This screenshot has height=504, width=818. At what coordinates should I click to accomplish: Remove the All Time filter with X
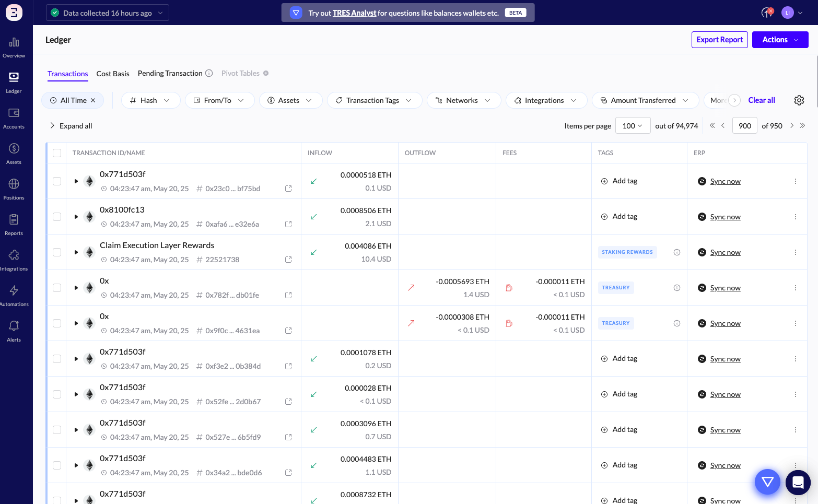click(93, 100)
